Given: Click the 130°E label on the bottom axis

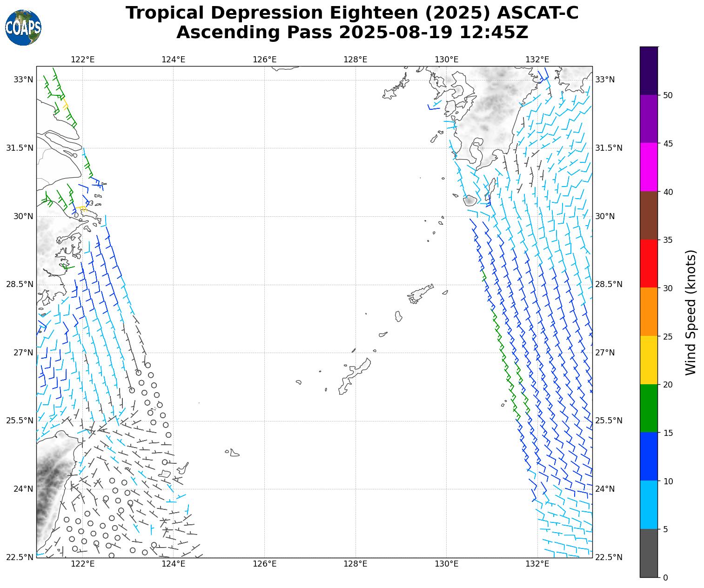Looking at the screenshot, I should 446,564.
